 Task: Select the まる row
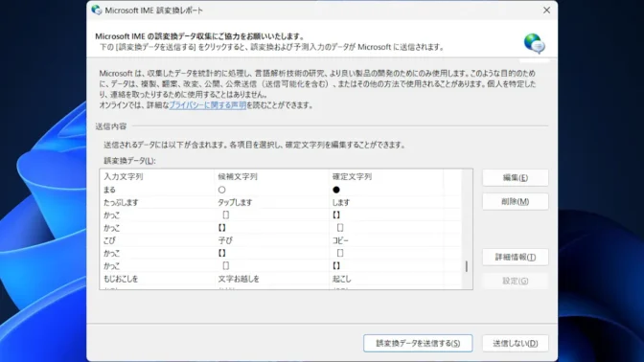tap(281, 190)
